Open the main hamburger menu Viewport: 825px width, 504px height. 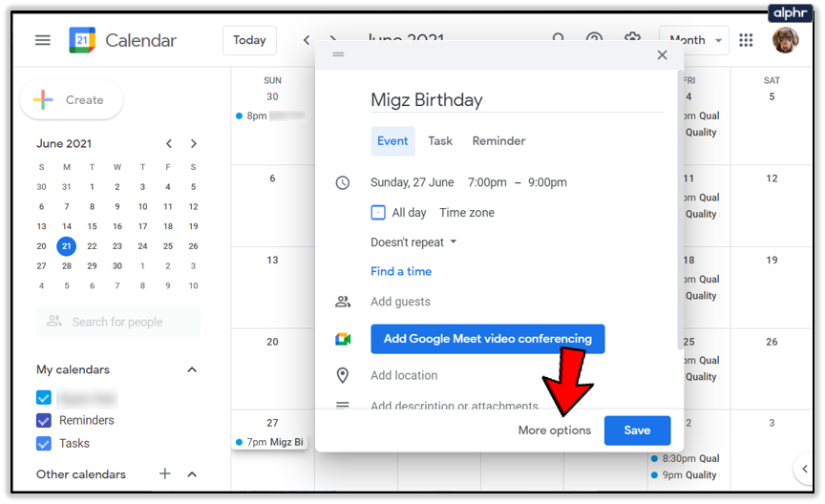point(43,40)
